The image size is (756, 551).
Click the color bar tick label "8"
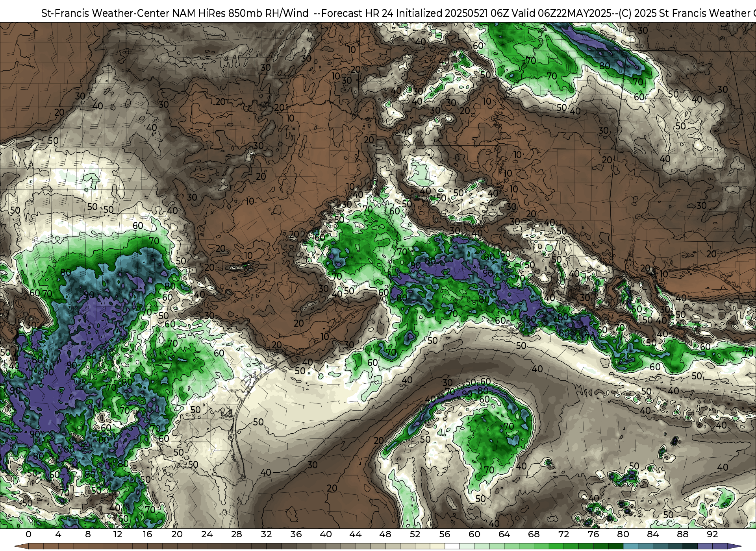click(88, 534)
